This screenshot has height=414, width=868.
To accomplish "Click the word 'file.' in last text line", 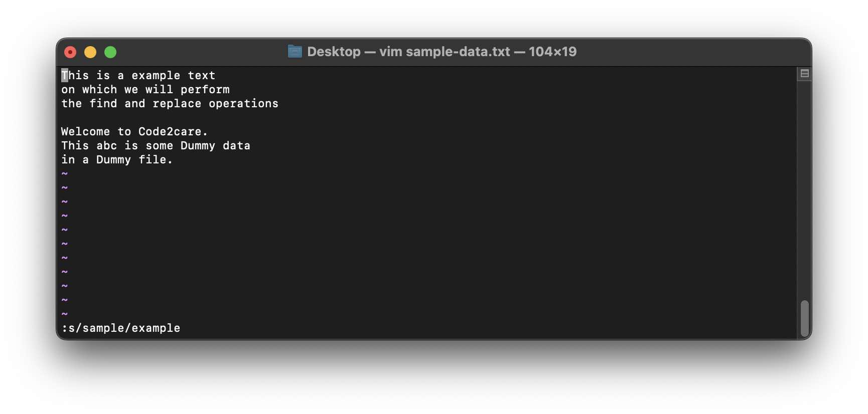I will (x=155, y=160).
